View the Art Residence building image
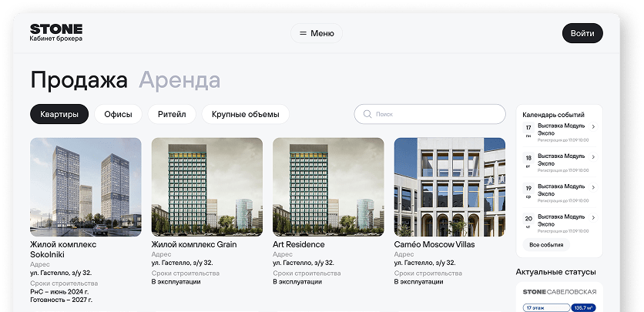644x312 pixels. click(328, 186)
